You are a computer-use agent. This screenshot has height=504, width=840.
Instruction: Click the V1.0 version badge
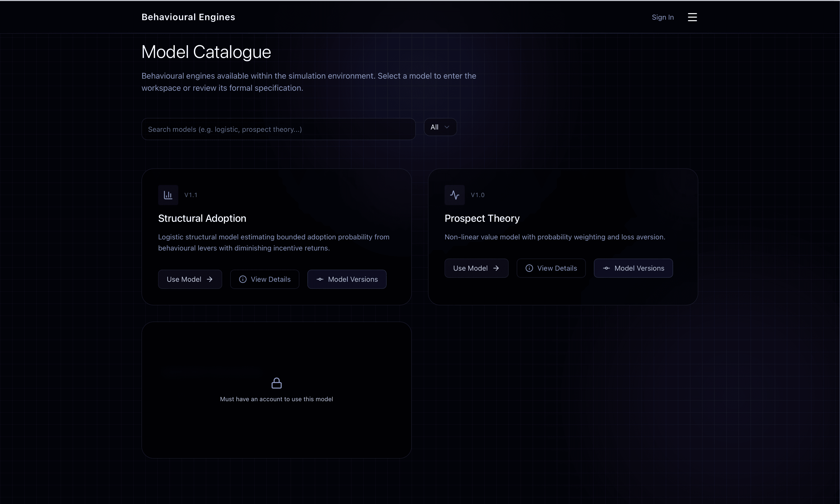478,195
